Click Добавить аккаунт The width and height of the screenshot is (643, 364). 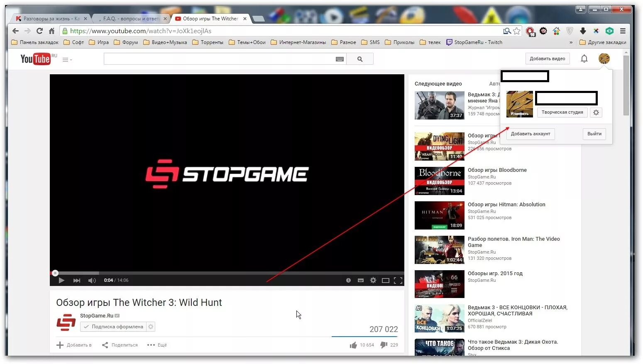531,134
